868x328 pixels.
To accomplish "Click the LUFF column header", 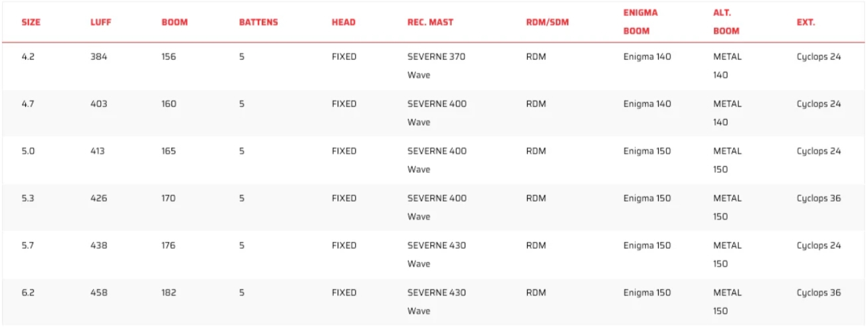I will point(100,22).
